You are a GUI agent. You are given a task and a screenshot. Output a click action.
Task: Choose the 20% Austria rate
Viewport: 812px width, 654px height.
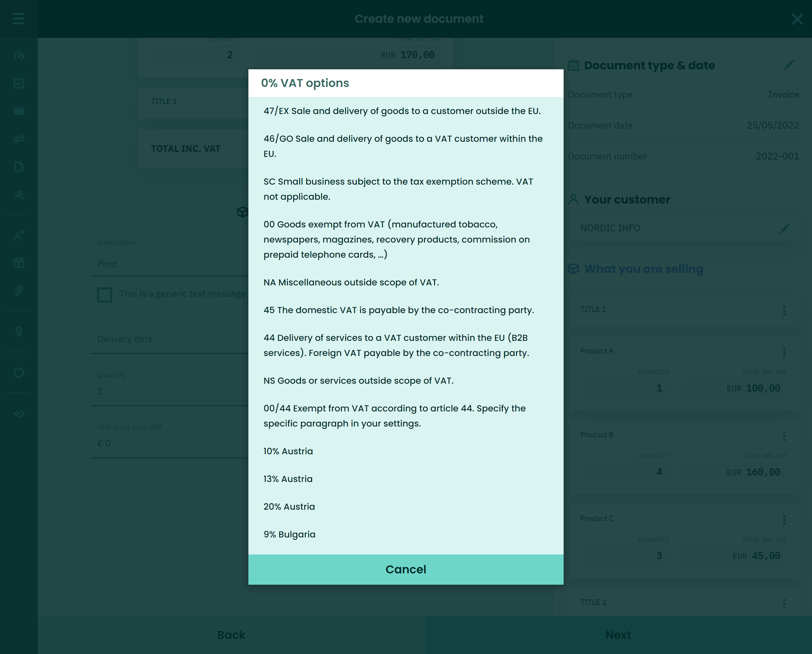406,507
